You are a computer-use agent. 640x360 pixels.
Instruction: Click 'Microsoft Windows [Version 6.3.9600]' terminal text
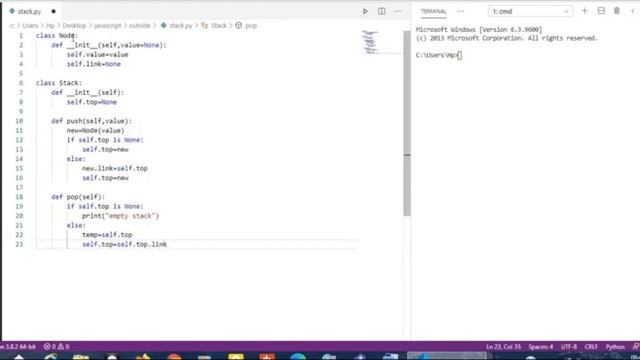(x=479, y=29)
